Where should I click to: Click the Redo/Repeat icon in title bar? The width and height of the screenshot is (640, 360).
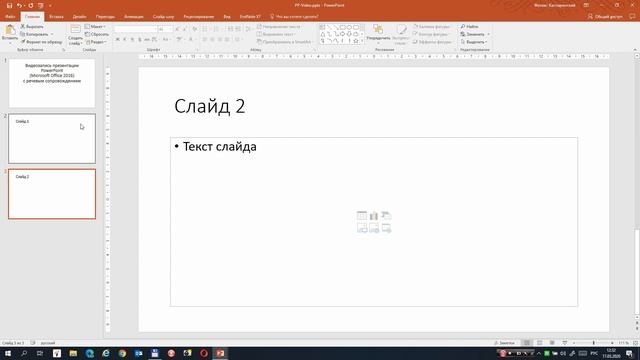[x=31, y=6]
